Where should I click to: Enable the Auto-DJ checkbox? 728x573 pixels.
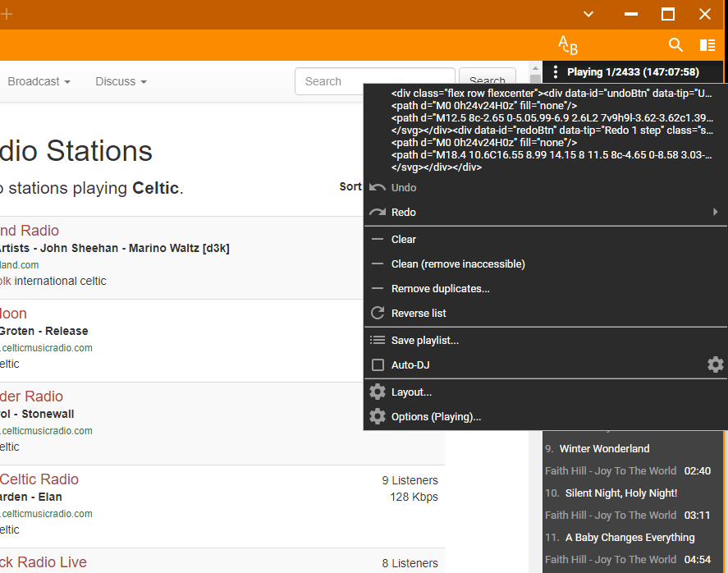(378, 364)
